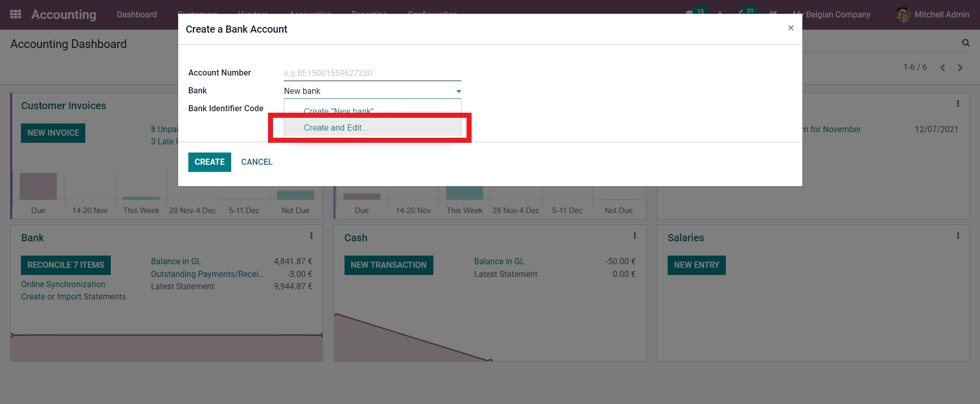Open the apps grid menu icon
This screenshot has width=980, height=404.
(15, 14)
